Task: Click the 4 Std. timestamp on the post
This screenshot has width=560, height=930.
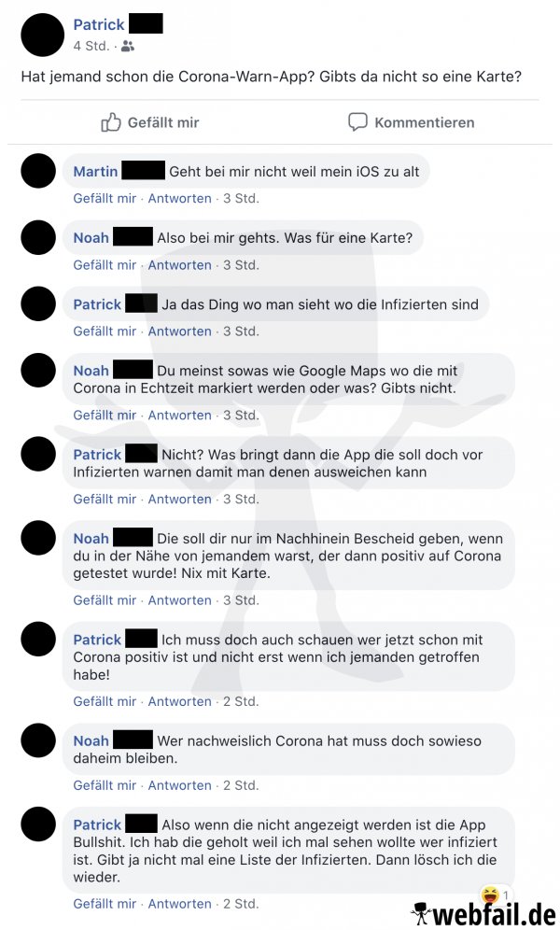Action: tap(91, 46)
